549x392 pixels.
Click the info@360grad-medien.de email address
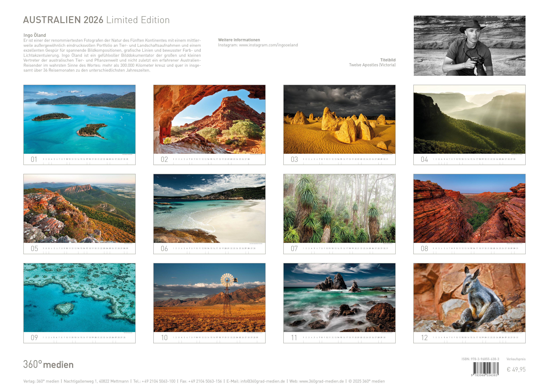pyautogui.click(x=262, y=381)
